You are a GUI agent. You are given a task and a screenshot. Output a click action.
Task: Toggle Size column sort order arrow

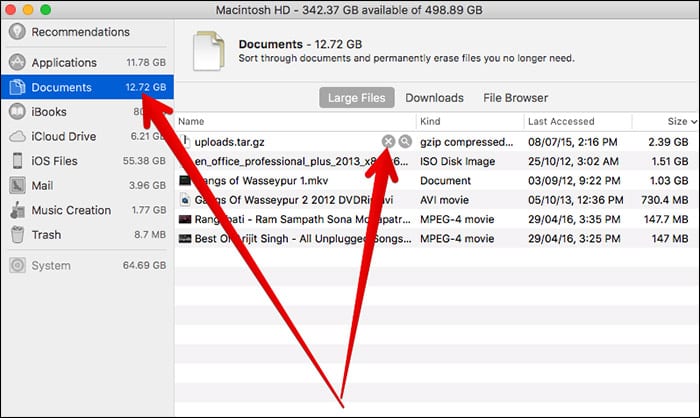click(x=693, y=121)
